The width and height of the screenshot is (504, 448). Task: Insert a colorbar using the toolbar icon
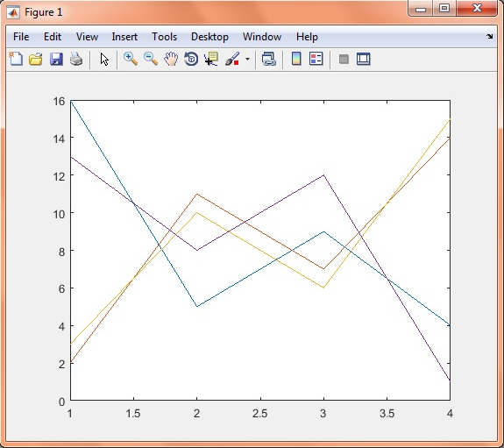[296, 59]
